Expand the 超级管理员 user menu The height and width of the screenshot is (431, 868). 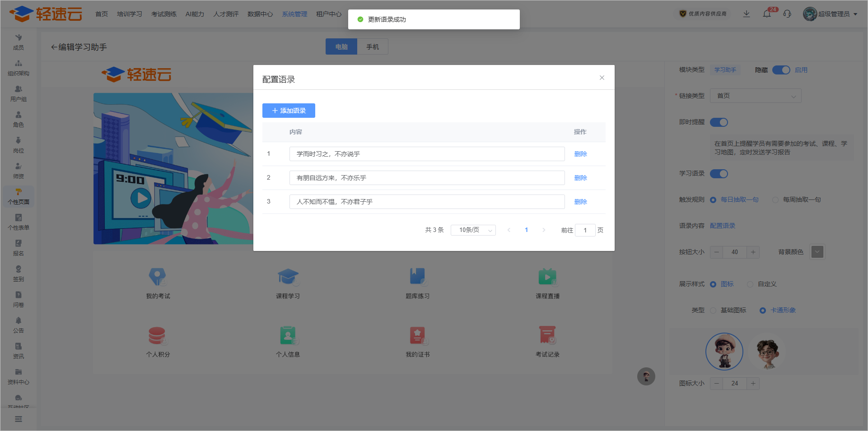click(831, 14)
